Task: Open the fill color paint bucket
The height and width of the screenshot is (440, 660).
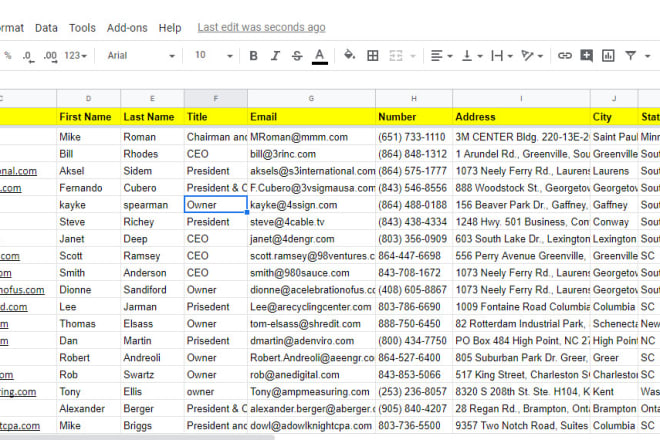Action: click(349, 55)
